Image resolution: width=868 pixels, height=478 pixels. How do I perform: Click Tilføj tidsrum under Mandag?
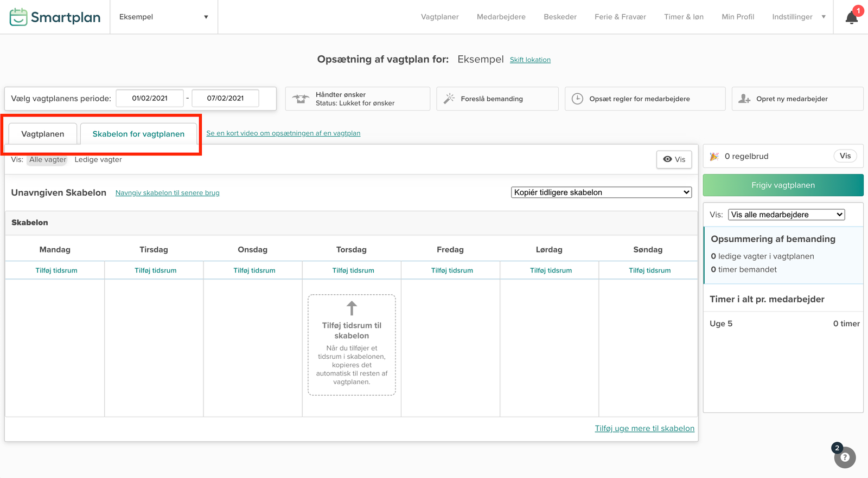(56, 270)
